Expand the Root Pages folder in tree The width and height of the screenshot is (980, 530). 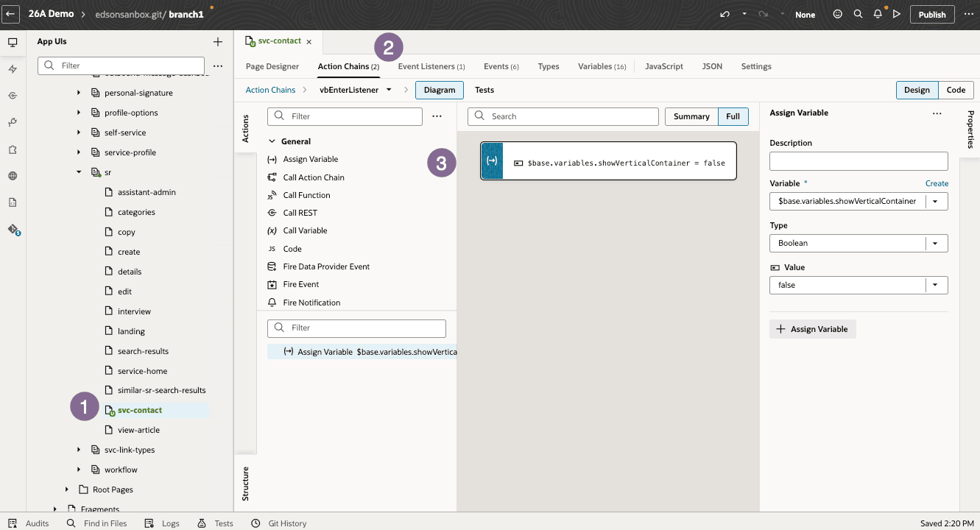tap(67, 489)
